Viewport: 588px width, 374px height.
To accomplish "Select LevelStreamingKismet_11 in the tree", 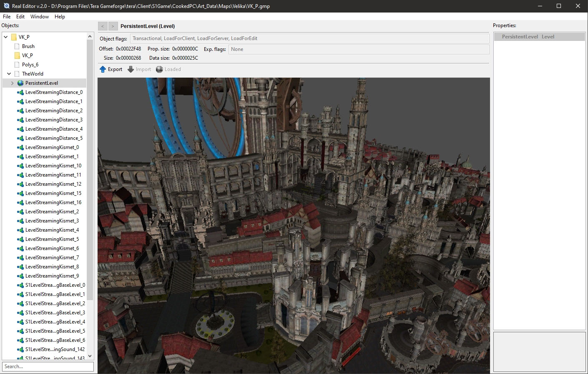I will click(x=53, y=175).
